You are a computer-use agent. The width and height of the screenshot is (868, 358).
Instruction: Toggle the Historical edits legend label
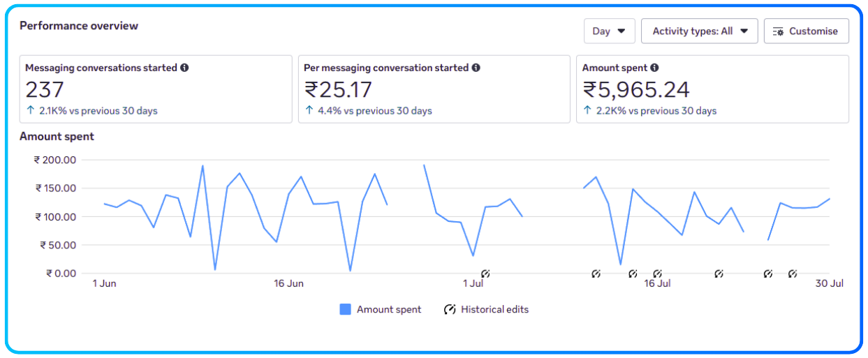[494, 309]
